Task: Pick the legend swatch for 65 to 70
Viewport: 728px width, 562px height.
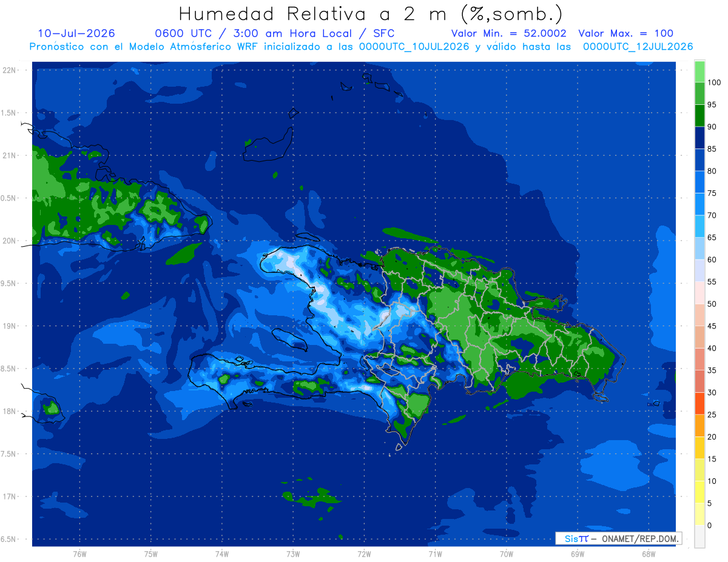Action: pyautogui.click(x=699, y=226)
